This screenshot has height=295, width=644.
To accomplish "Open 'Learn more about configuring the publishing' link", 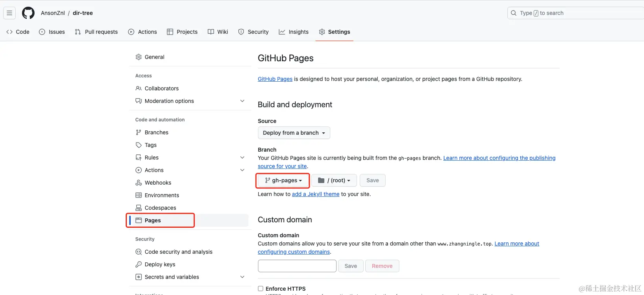I will (499, 158).
